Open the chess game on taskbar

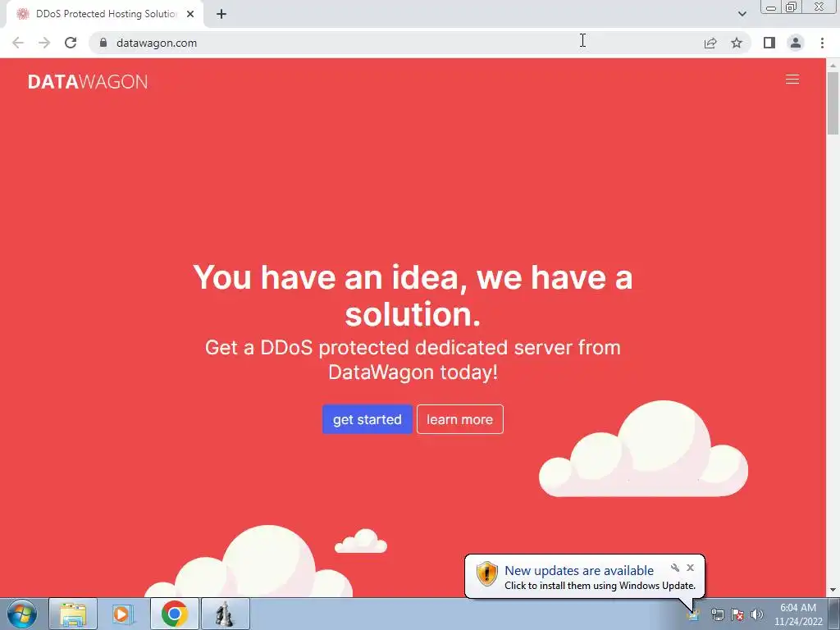coord(225,614)
